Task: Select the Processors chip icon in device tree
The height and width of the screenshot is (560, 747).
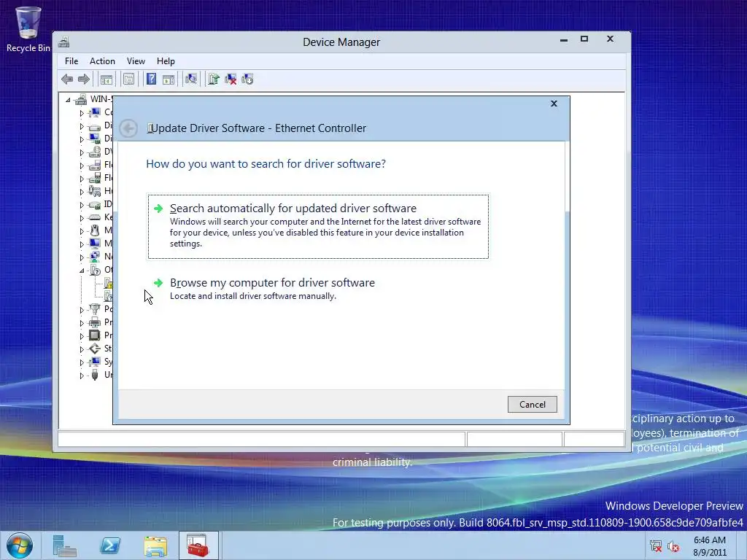Action: (95, 335)
